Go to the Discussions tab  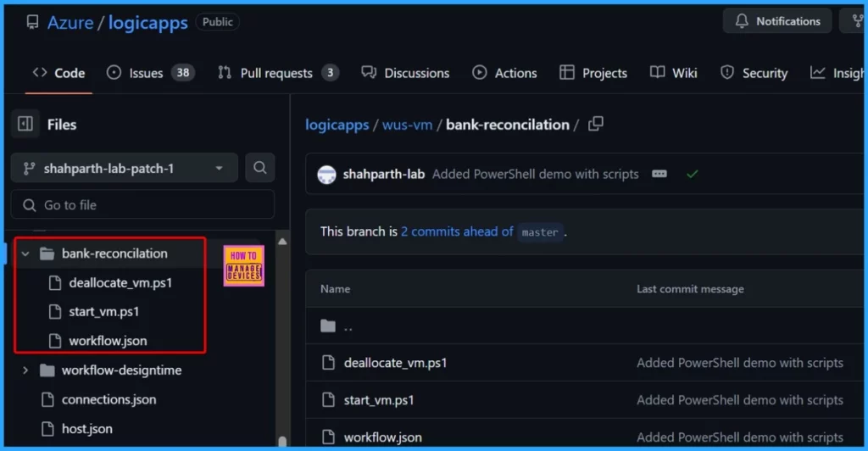click(x=405, y=73)
